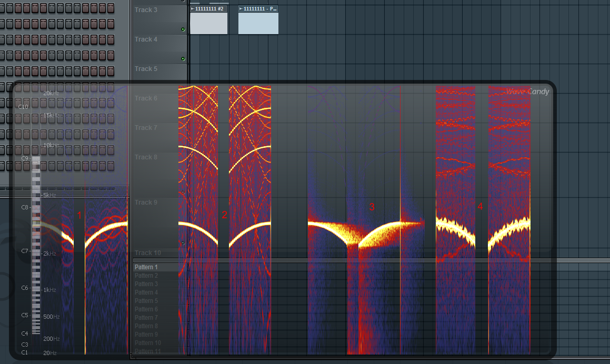
Task: Select the Track 4 header
Action: tap(159, 49)
